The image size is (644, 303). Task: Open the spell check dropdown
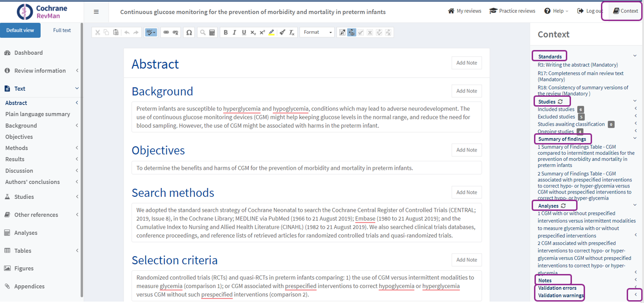tap(151, 32)
